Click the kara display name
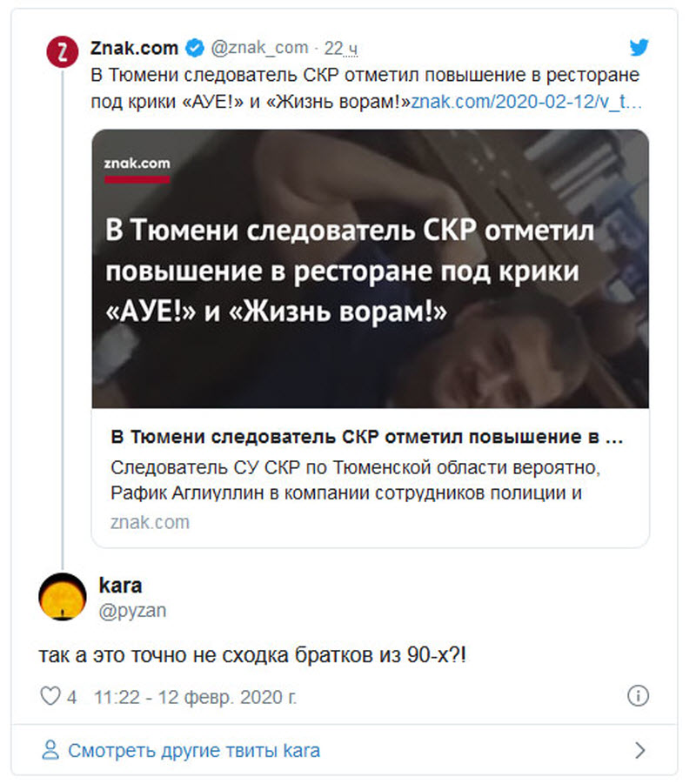This screenshot has width=696, height=784. coord(121,585)
